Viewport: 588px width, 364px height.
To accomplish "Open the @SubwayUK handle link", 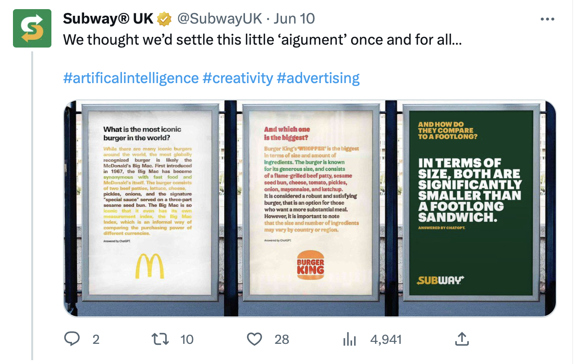I will click(x=220, y=19).
